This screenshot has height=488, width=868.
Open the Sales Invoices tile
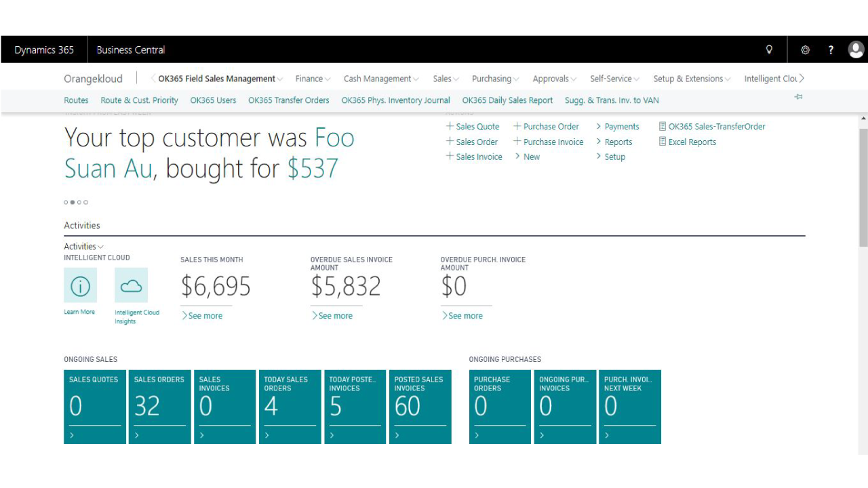pos(225,407)
